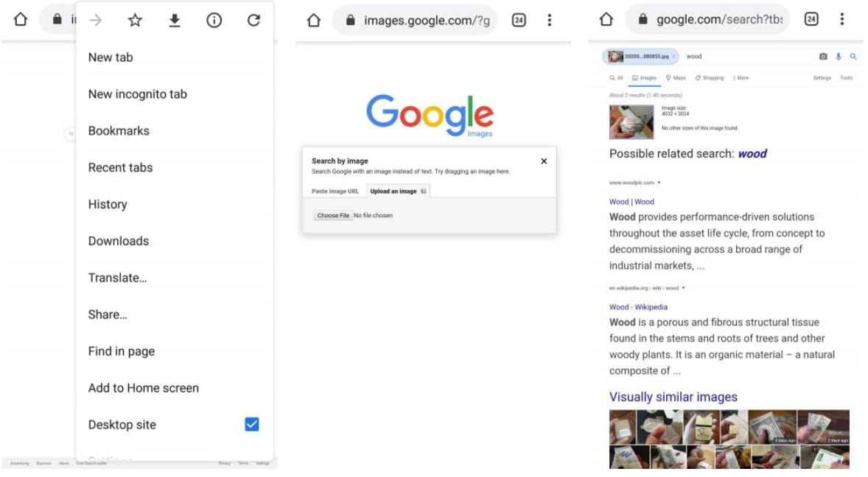Choose New incognito tab menu entry
868x477 pixels.
pyautogui.click(x=138, y=93)
